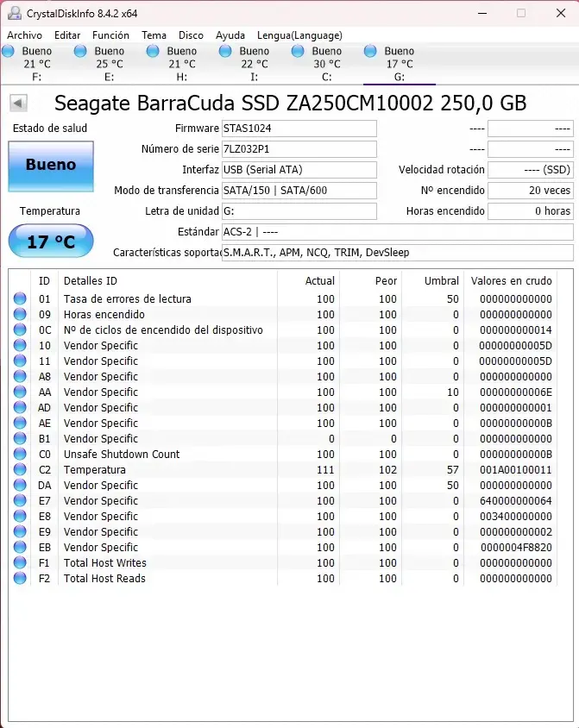The width and height of the screenshot is (579, 728).
Task: Click the 17 °C temperature button
Action: pos(51,241)
